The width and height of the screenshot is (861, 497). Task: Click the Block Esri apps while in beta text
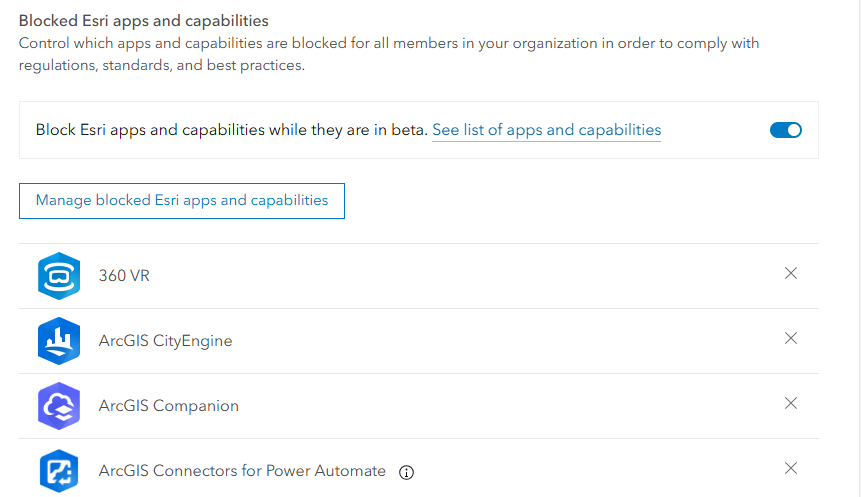click(232, 130)
